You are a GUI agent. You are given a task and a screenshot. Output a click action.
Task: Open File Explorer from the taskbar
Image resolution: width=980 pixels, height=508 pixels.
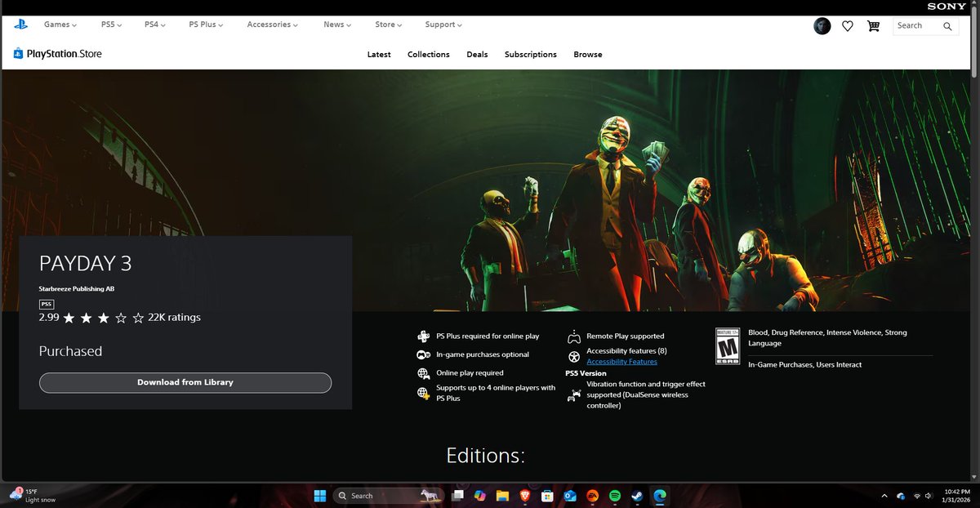(502, 495)
